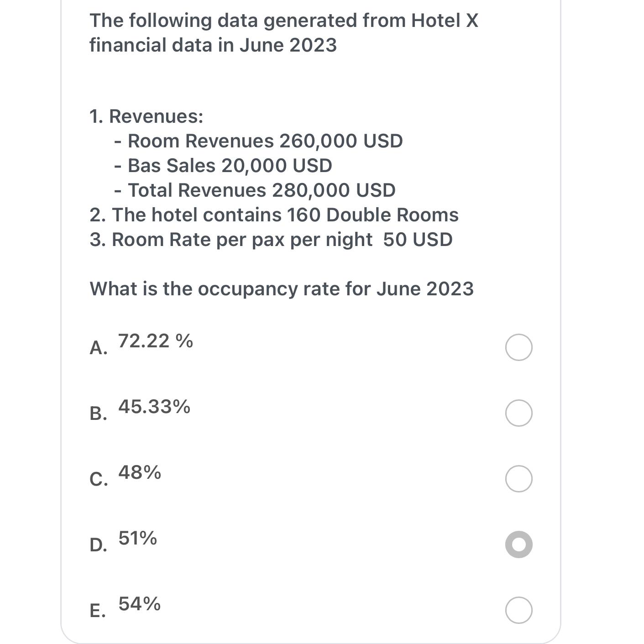Click answer choice C labeled 48%
Image resolution: width=644 pixels, height=644 pixels.
click(x=139, y=473)
